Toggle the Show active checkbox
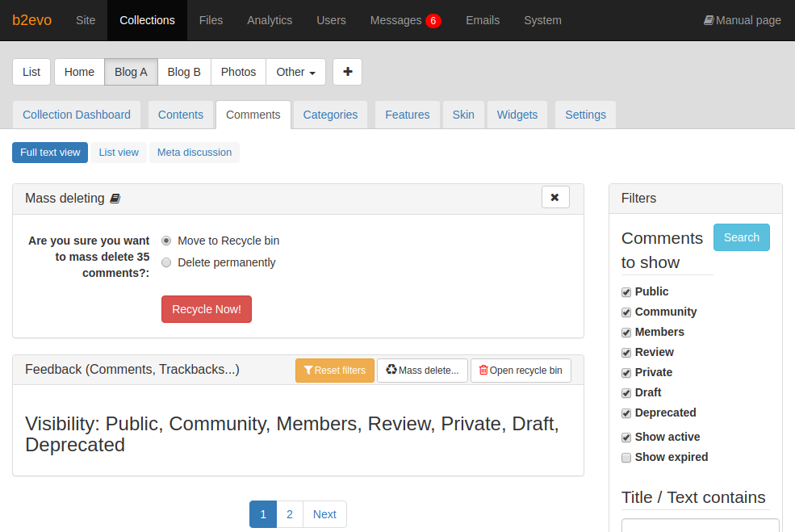 coord(626,438)
